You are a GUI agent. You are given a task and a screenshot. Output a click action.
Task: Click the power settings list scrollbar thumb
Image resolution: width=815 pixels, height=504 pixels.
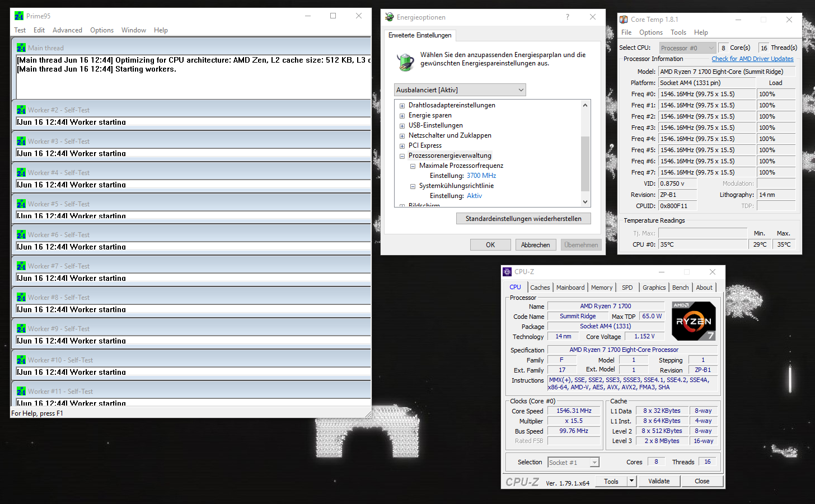point(586,164)
